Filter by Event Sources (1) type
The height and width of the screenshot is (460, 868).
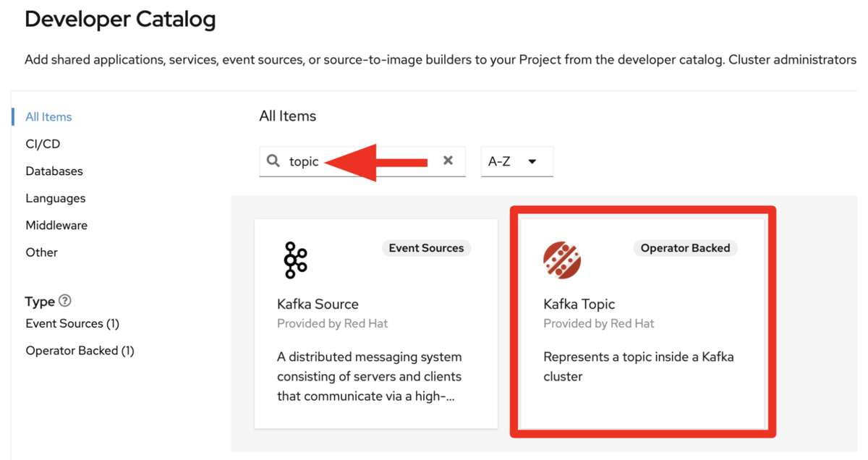72,323
